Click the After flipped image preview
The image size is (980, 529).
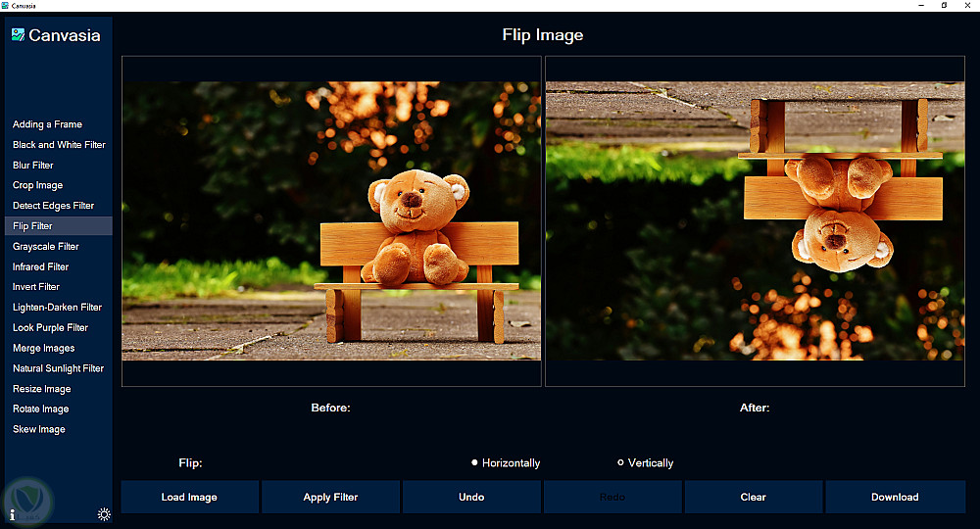(x=755, y=221)
